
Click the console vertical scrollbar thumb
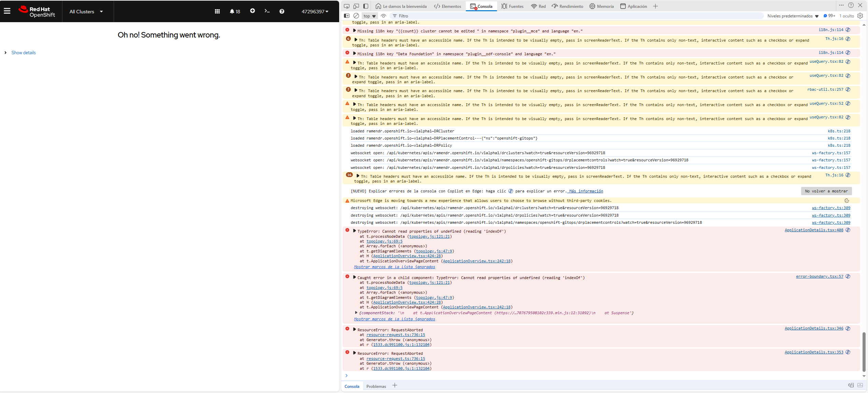coord(864,351)
